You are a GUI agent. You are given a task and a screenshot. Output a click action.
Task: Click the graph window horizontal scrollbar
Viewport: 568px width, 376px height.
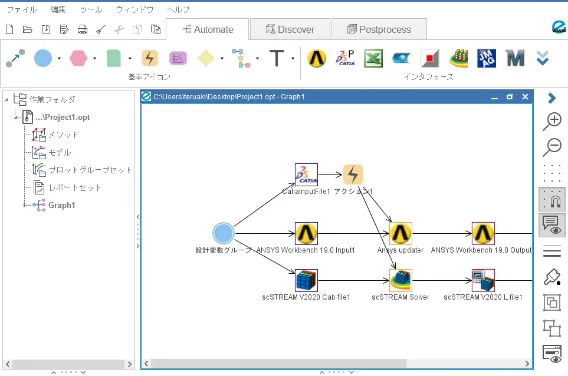279,363
